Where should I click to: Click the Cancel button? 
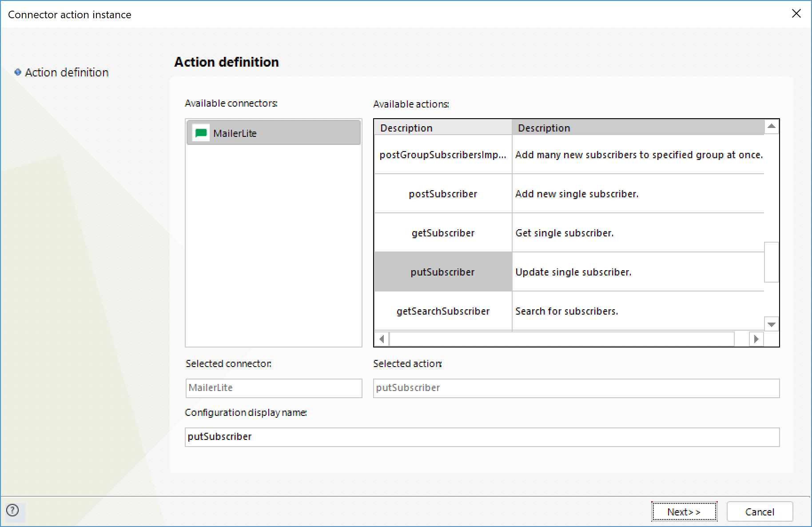760,511
